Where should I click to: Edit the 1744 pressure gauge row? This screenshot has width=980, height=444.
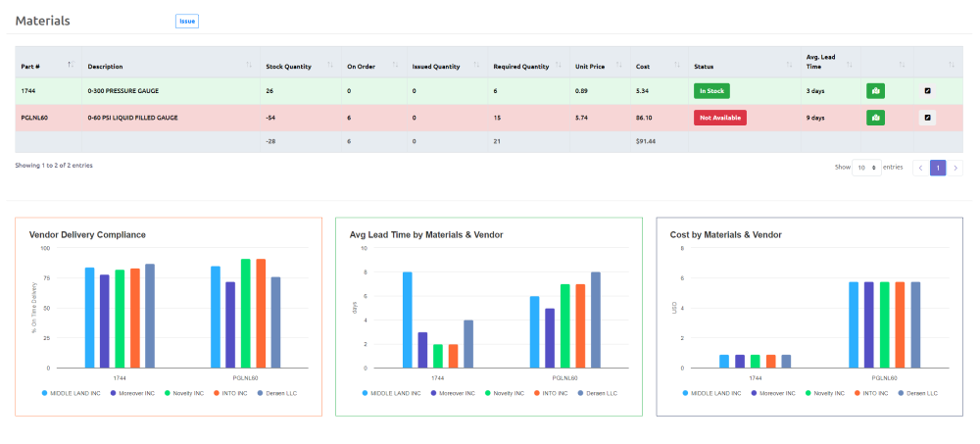pos(927,91)
